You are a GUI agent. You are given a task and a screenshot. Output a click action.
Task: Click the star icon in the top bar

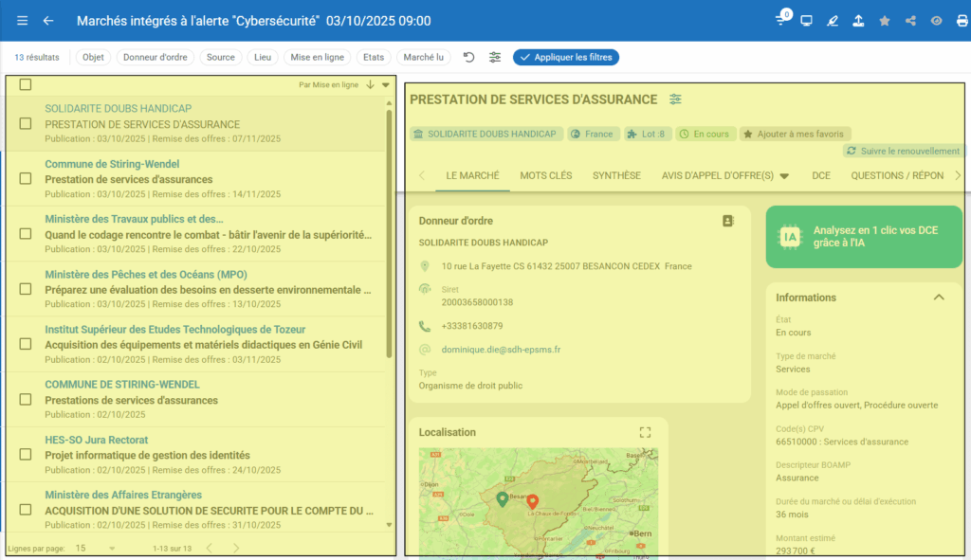pos(885,21)
